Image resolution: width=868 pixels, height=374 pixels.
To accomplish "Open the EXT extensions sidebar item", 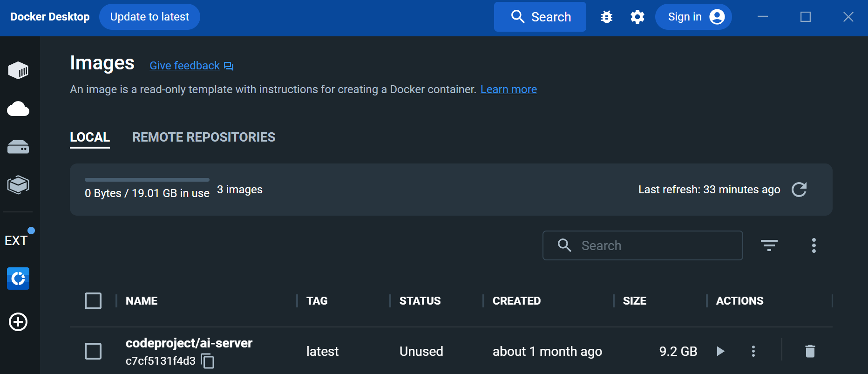I will click(x=16, y=240).
